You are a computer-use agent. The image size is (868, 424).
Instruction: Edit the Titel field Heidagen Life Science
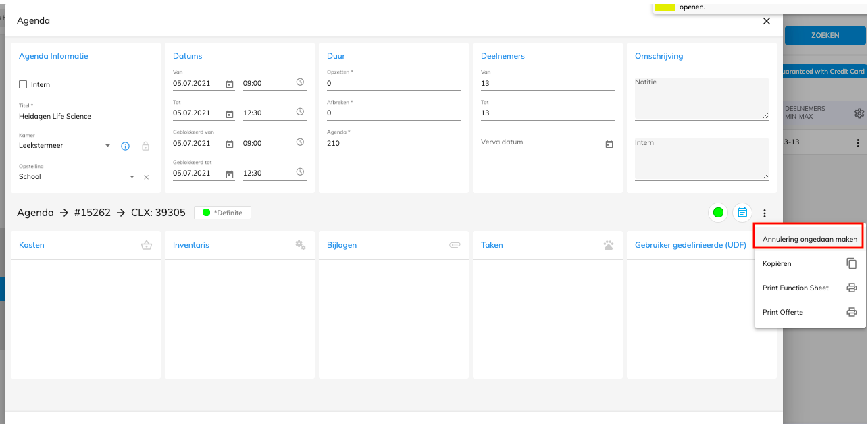click(86, 116)
